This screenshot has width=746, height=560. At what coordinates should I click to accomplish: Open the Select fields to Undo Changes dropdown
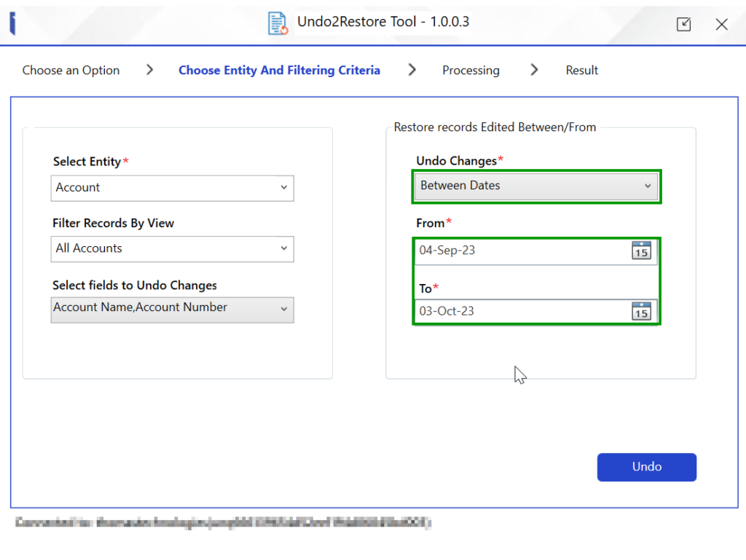(x=172, y=309)
